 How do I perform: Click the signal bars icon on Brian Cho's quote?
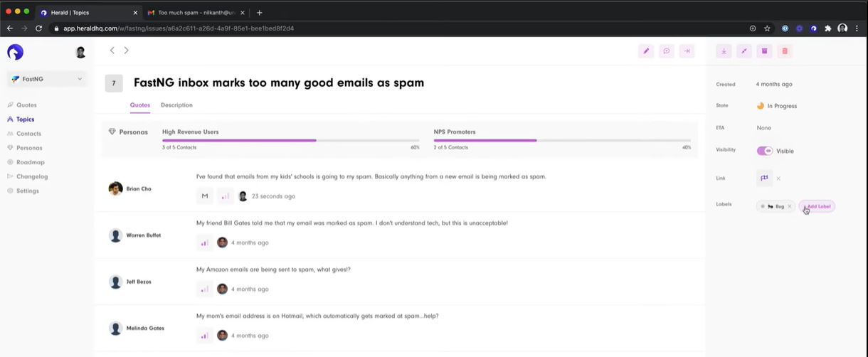coord(226,196)
